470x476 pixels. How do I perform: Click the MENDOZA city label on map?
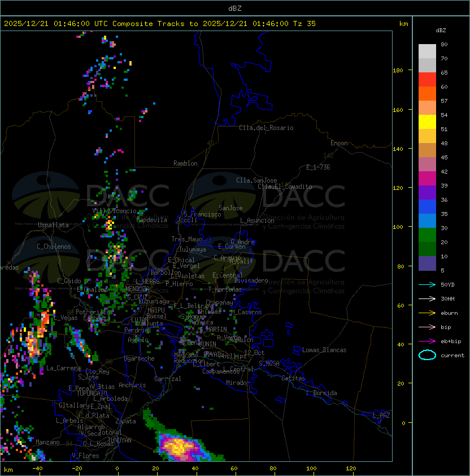click(137, 289)
